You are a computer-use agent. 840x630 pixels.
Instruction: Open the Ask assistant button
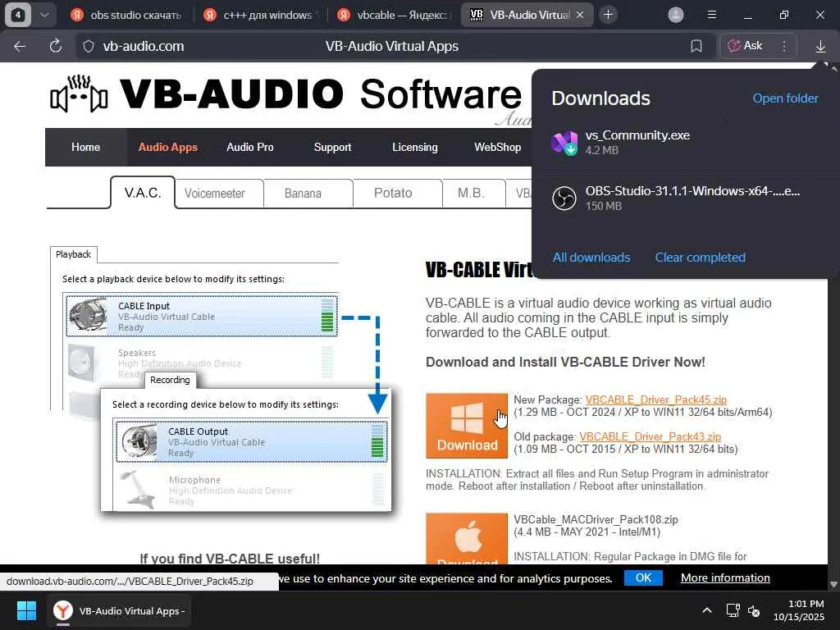pos(745,46)
